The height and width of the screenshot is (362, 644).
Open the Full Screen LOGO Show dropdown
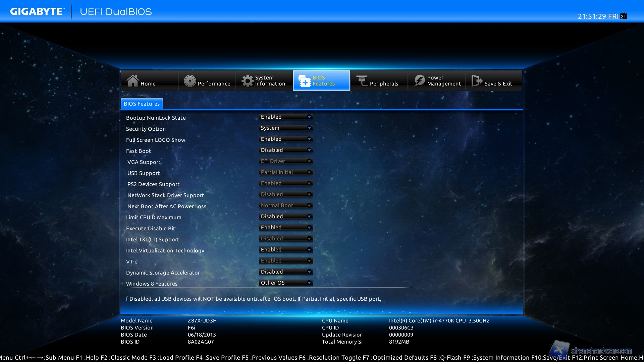[x=286, y=139]
